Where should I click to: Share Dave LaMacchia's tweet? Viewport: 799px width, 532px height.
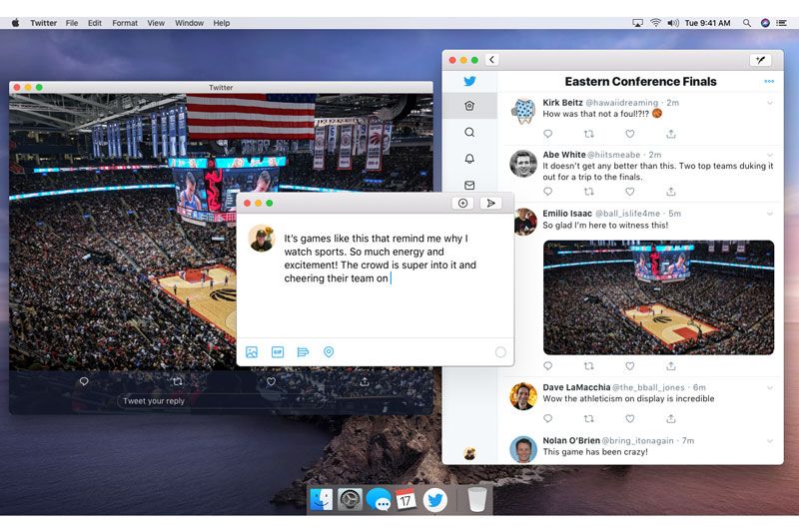[x=671, y=418]
